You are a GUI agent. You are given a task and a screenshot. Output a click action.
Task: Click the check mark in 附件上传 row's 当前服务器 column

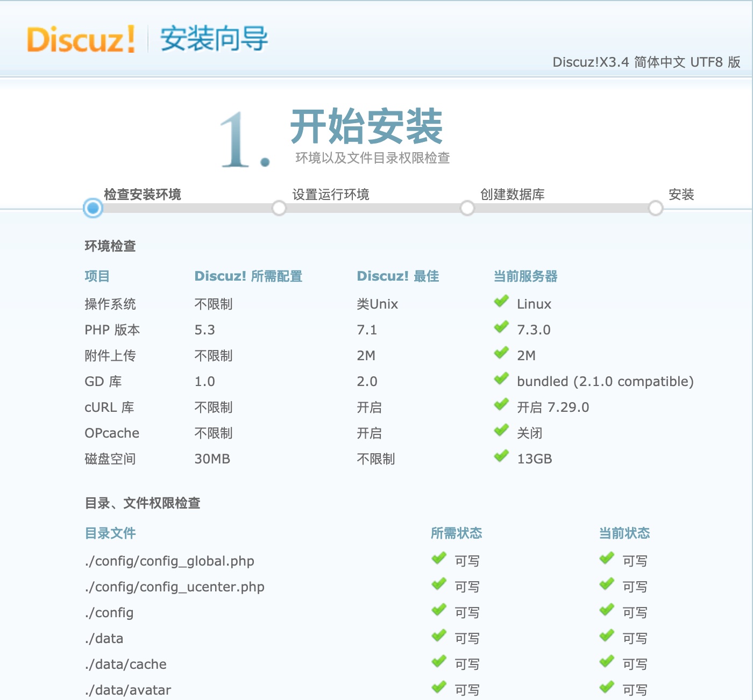coord(501,353)
